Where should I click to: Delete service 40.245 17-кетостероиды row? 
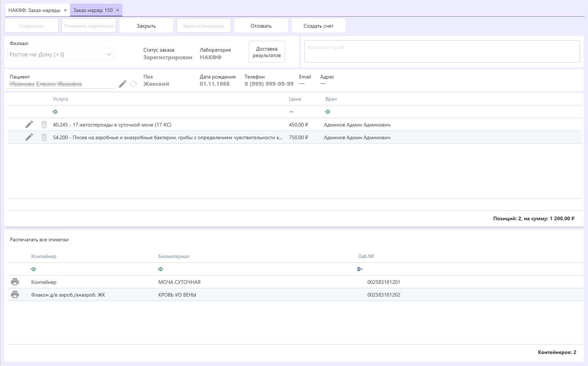point(44,125)
